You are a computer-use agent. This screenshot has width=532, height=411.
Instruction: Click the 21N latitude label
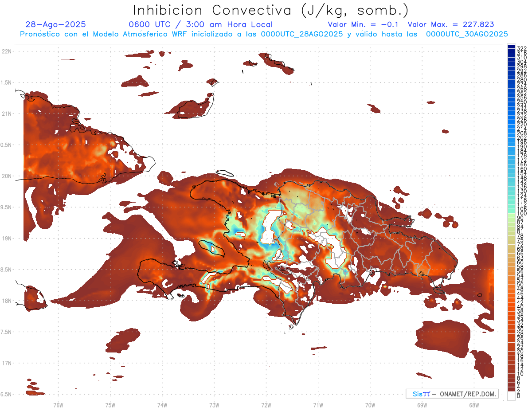7,114
